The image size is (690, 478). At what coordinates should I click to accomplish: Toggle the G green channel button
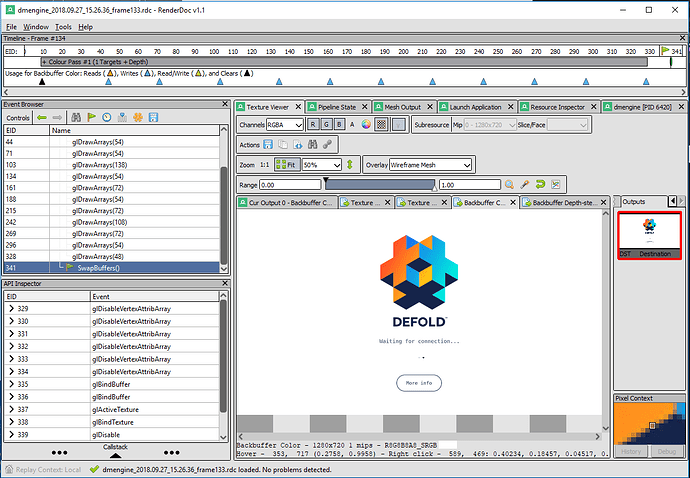[325, 125]
